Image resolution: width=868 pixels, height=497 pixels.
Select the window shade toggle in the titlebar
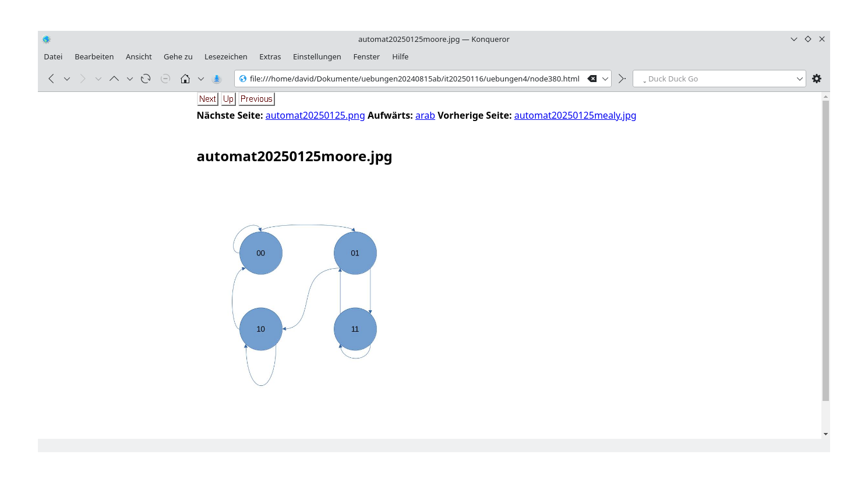click(x=793, y=39)
